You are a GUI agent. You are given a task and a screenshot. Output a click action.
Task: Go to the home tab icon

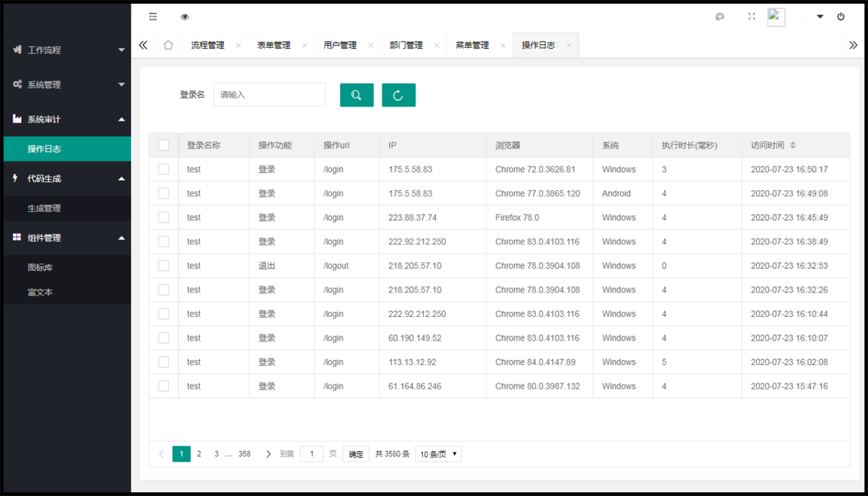pyautogui.click(x=168, y=45)
